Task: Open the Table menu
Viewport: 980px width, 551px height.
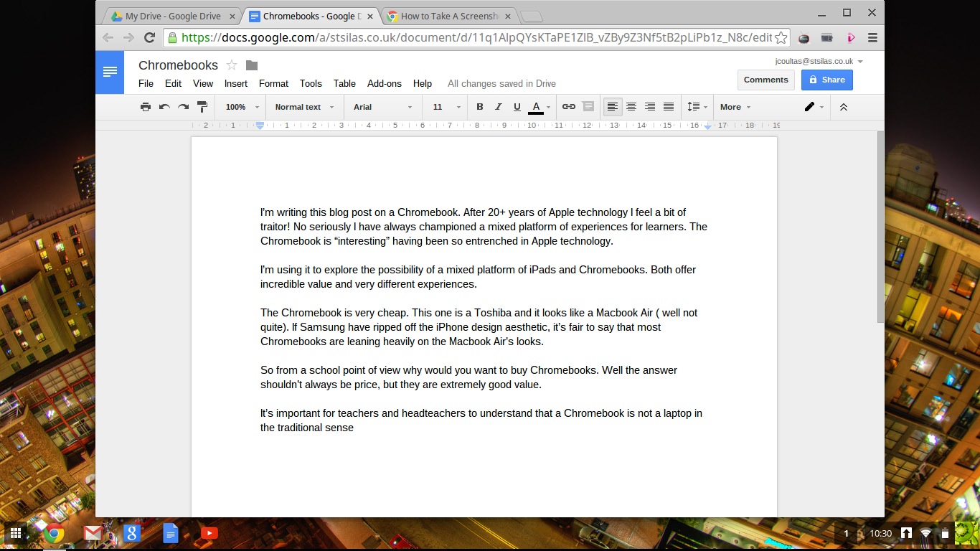Action: 344,83
